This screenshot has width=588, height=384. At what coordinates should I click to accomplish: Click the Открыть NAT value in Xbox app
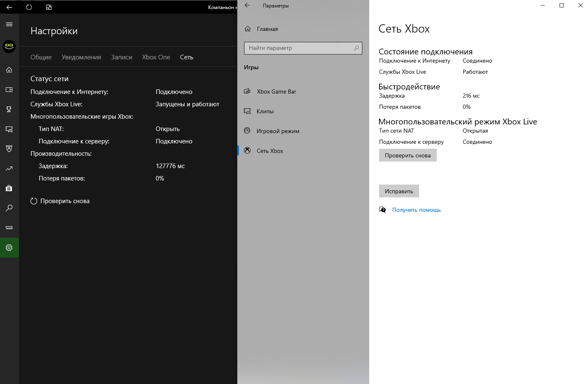point(168,129)
